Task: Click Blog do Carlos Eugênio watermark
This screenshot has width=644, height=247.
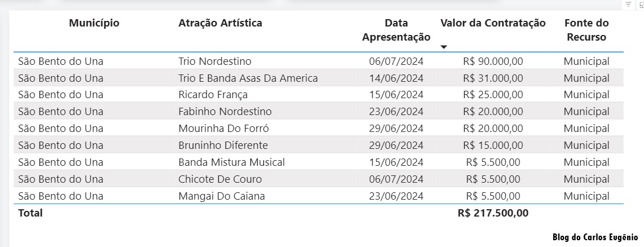Action: point(595,237)
